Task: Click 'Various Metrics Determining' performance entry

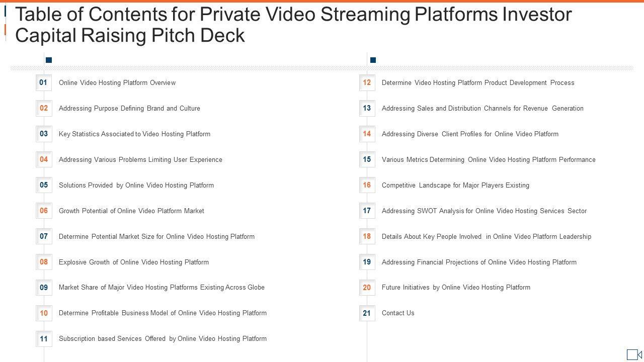Action: pyautogui.click(x=489, y=159)
